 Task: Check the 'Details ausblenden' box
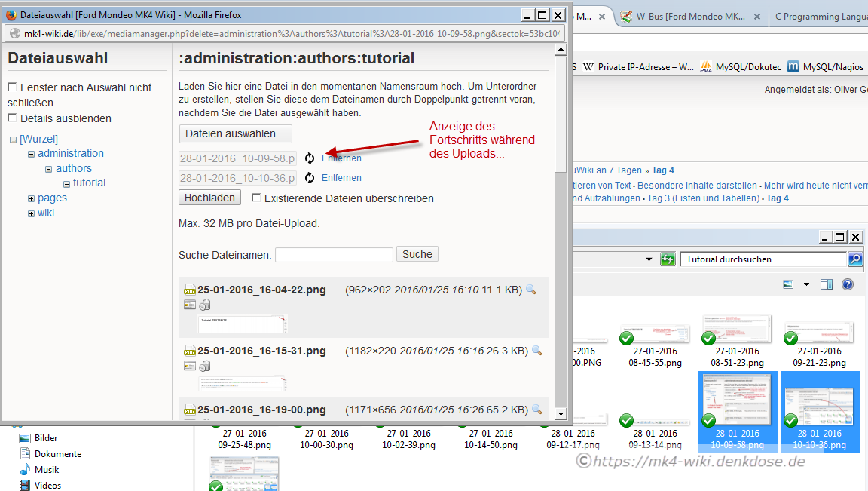click(x=12, y=118)
